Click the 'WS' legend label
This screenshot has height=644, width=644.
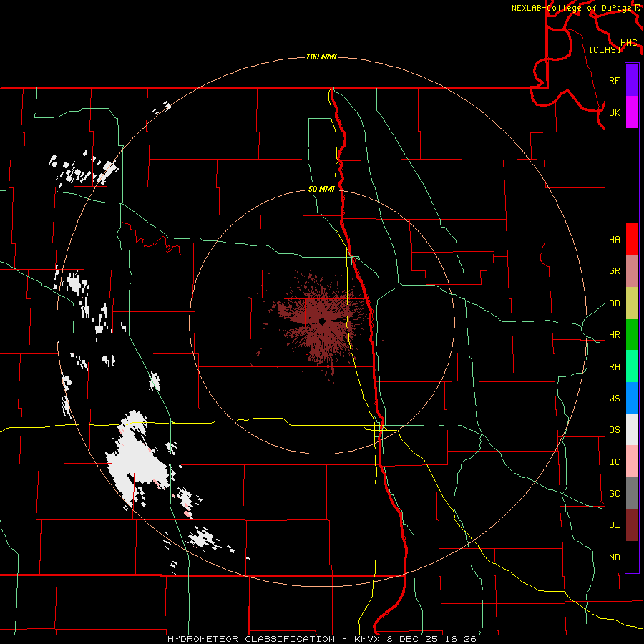(614, 399)
